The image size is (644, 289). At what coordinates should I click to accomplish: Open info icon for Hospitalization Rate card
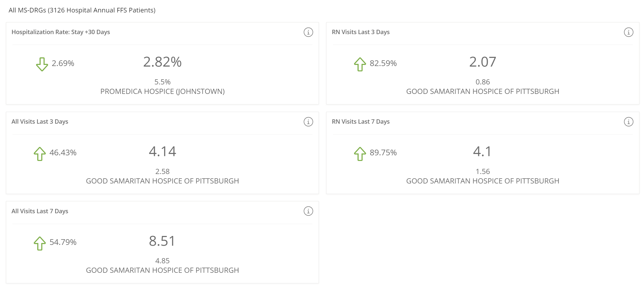pyautogui.click(x=308, y=32)
